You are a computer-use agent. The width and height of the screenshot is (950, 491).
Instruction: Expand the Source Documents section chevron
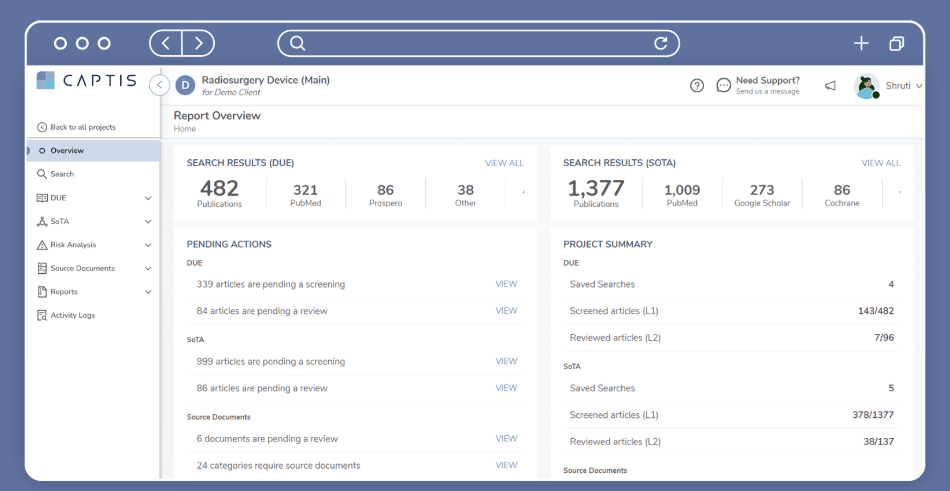point(148,269)
